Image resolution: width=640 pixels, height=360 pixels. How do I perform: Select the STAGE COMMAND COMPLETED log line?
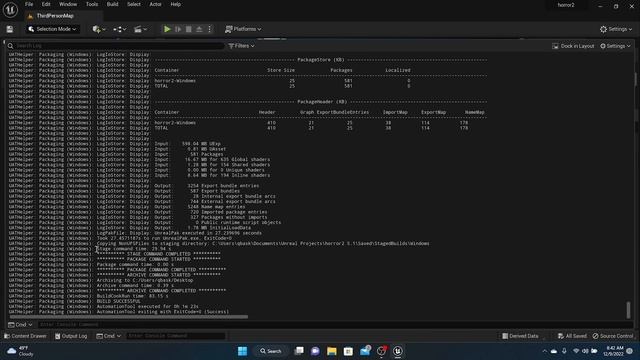point(158,253)
